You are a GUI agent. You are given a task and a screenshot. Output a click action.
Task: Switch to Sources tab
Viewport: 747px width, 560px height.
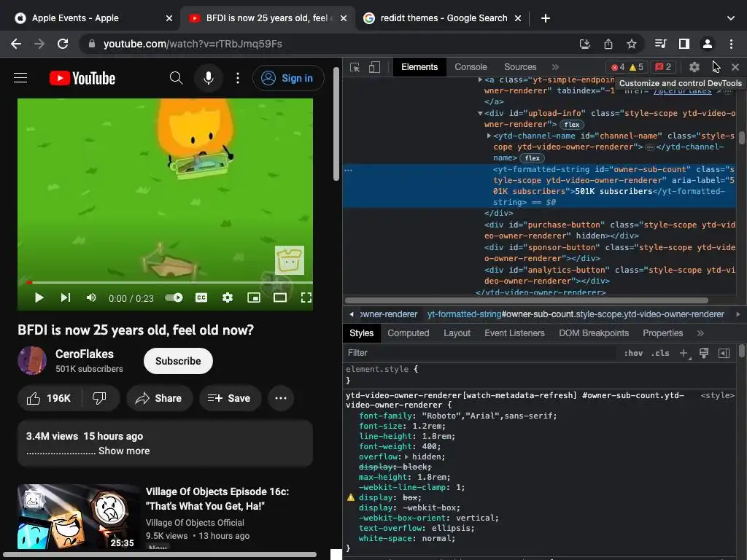click(520, 67)
